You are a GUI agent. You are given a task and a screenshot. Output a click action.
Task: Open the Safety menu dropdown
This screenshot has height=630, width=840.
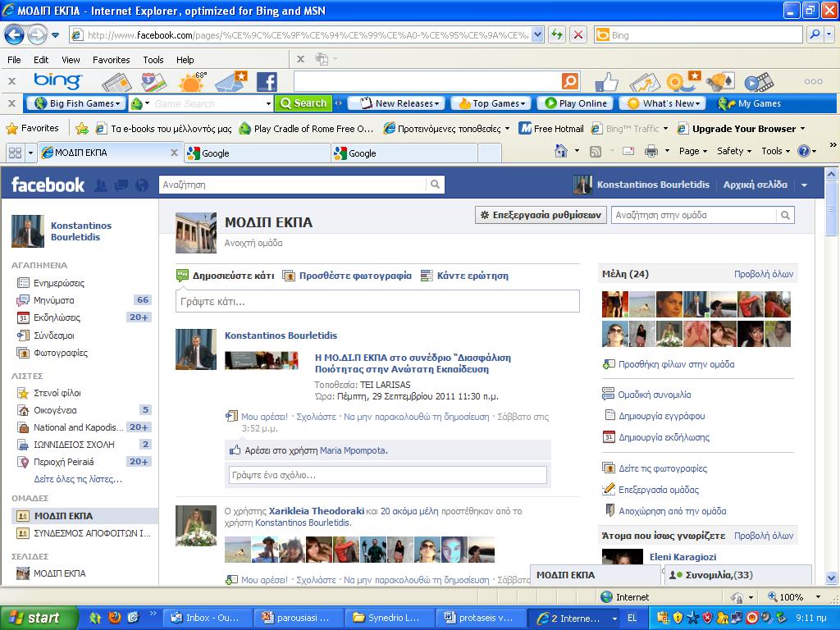point(734,151)
